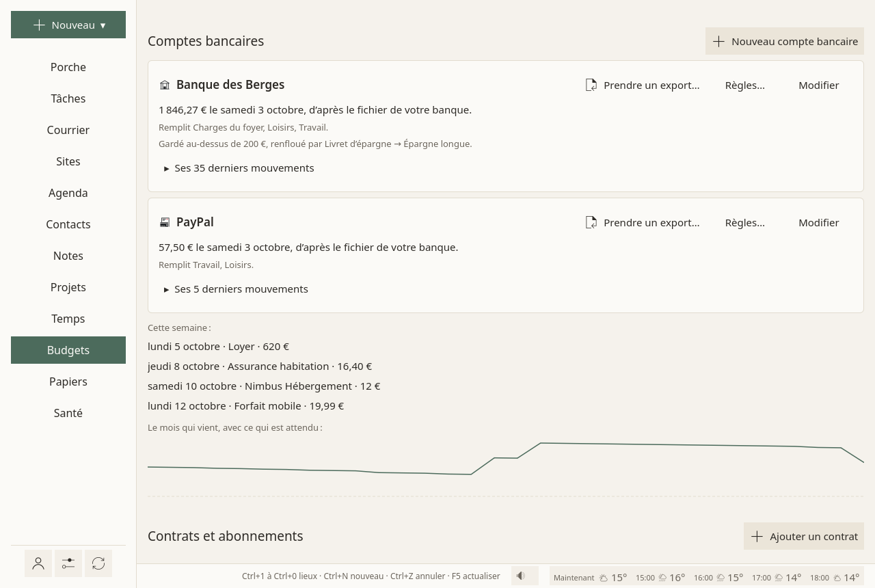This screenshot has width=875, height=588.
Task: Click the 1 846,27 € balance line
Action: click(x=315, y=110)
